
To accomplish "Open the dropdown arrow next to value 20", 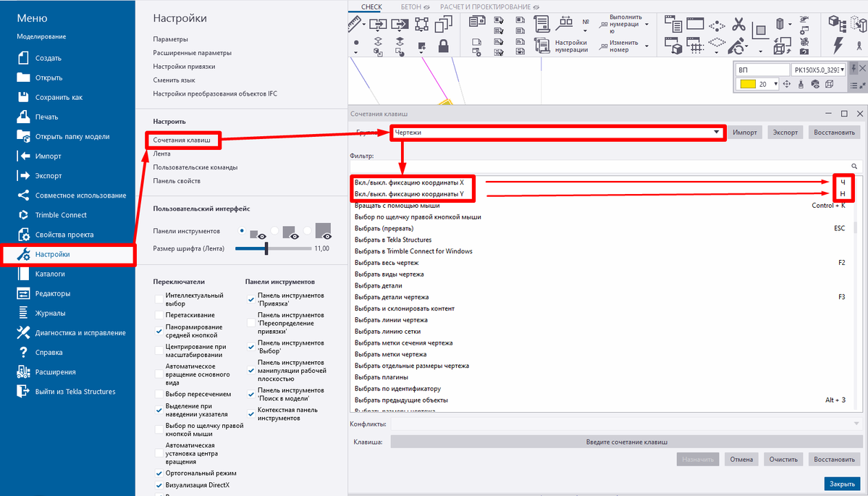I will (775, 84).
